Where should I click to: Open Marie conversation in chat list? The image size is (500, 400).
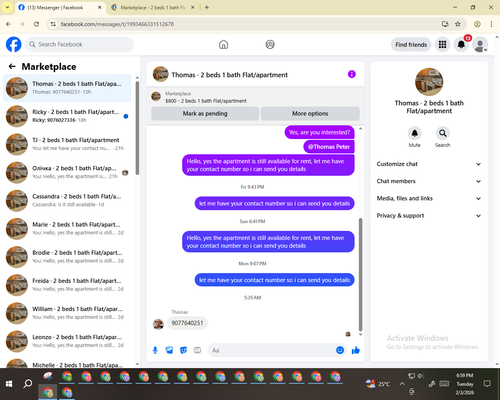[67, 229]
